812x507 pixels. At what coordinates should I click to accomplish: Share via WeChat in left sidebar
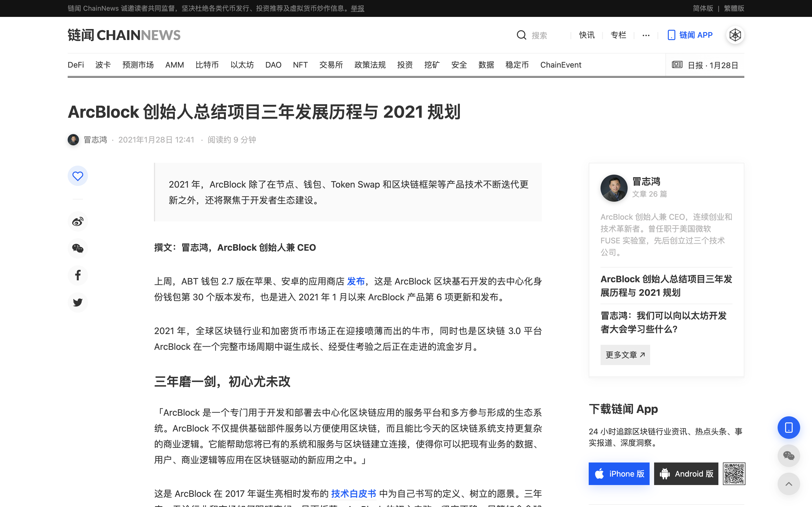[78, 248]
